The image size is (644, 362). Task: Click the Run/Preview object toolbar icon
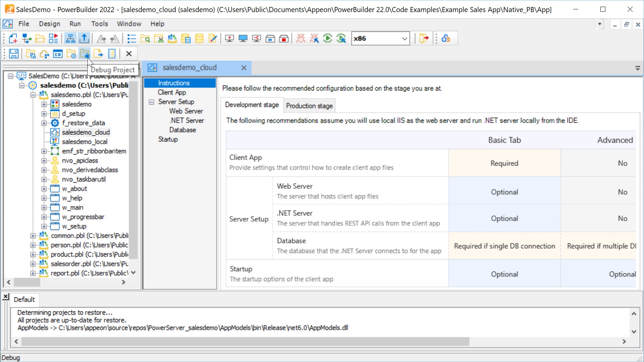click(54, 39)
